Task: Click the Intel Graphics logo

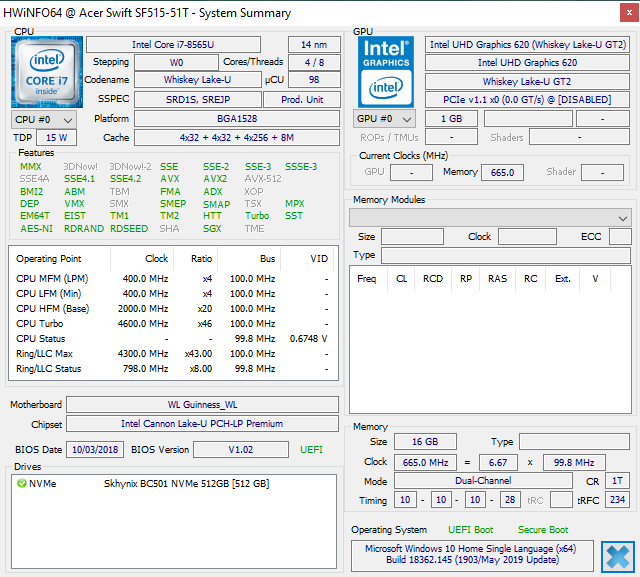Action: coord(387,71)
